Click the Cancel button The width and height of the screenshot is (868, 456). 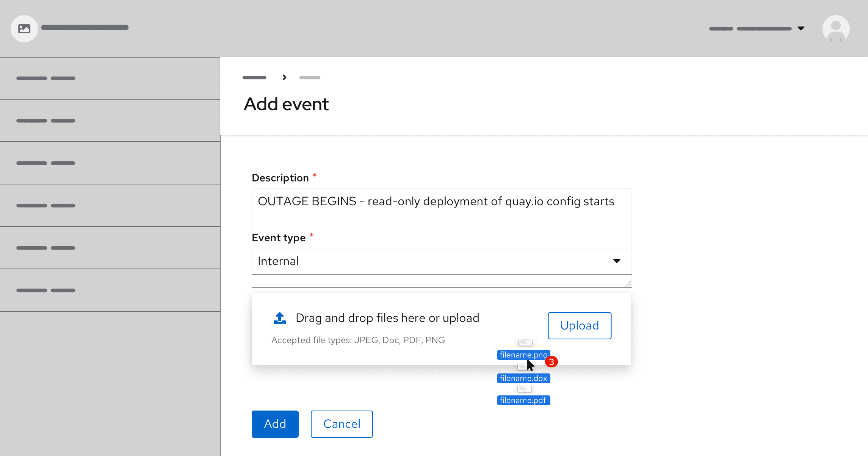point(342,424)
